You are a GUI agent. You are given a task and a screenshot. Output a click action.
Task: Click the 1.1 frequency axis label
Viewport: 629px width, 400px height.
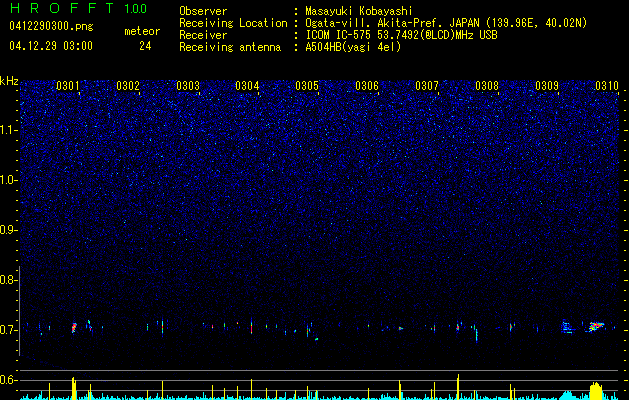point(8,130)
